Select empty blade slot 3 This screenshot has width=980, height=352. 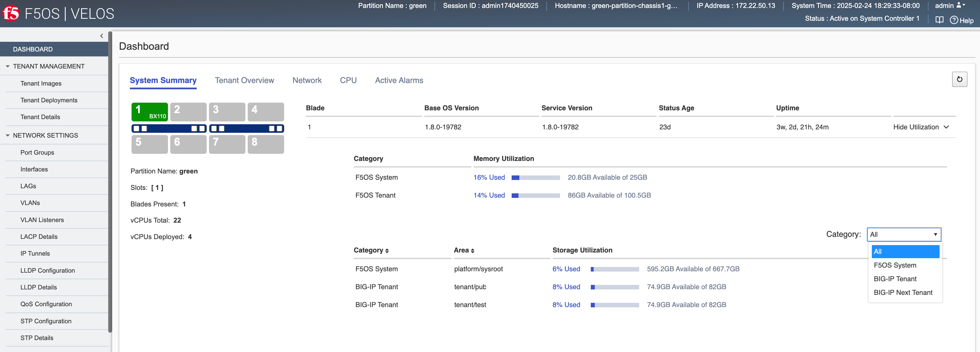pos(227,112)
